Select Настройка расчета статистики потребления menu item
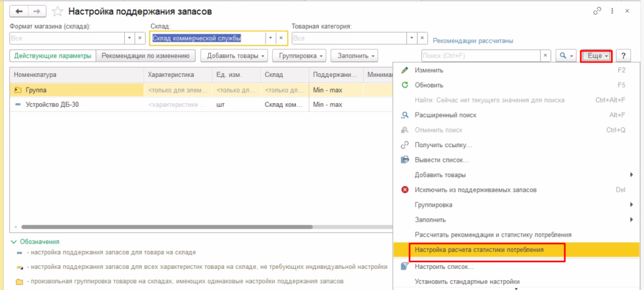 (x=479, y=250)
